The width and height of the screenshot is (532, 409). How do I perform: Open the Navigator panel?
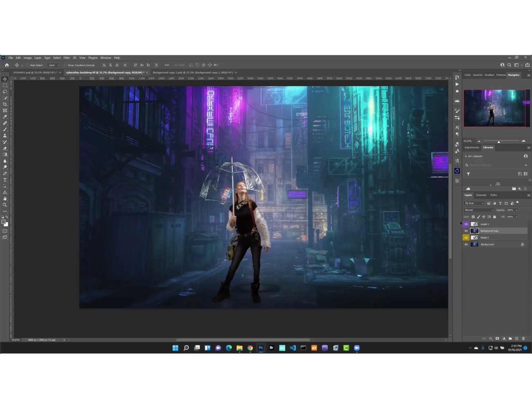[514, 75]
